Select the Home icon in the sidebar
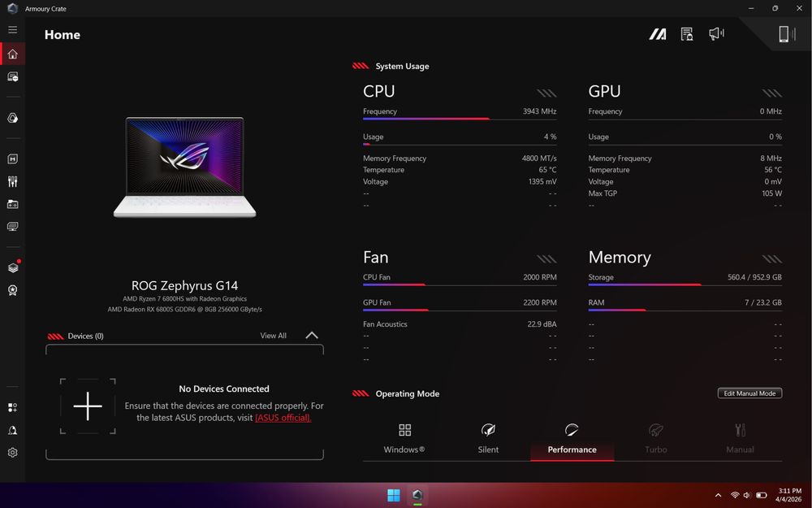The height and width of the screenshot is (508, 812). [x=13, y=54]
